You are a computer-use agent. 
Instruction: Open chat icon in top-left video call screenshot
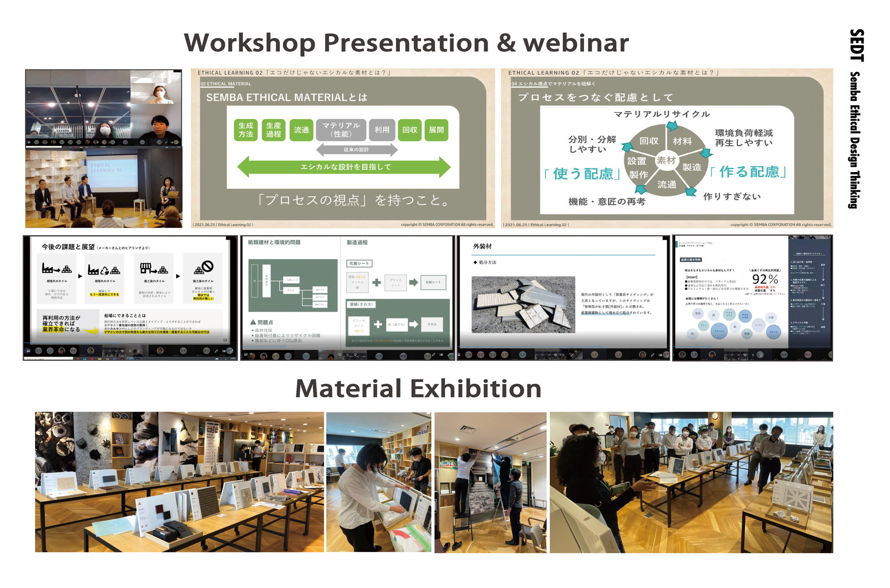point(30,142)
